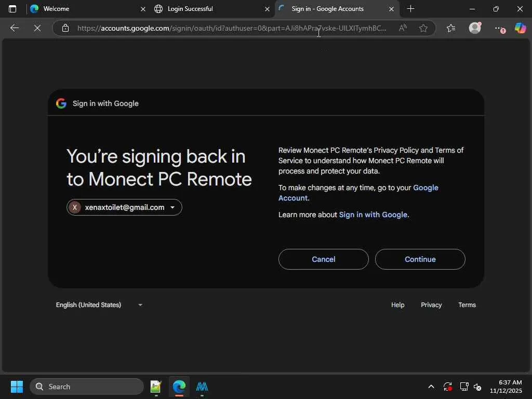
Task: Close the Login Successful tab
Action: click(267, 9)
